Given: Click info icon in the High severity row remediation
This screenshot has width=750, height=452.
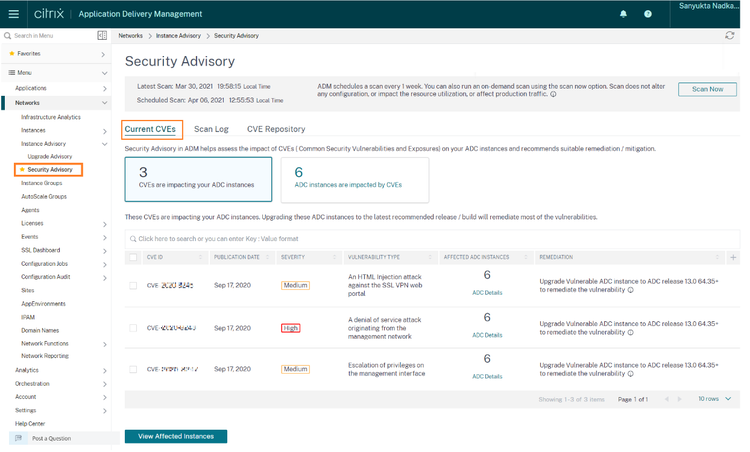Looking at the screenshot, I should [630, 332].
